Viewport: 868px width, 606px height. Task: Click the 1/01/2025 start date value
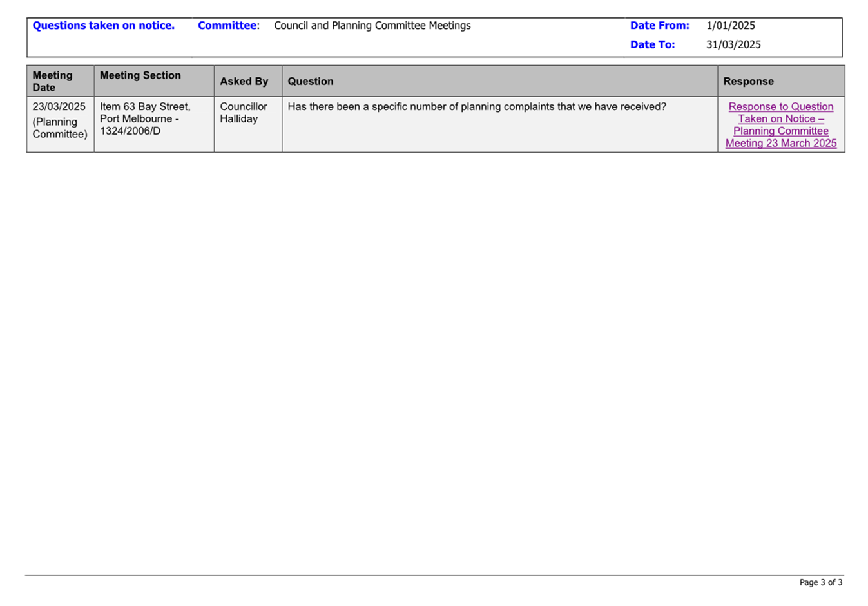[730, 26]
